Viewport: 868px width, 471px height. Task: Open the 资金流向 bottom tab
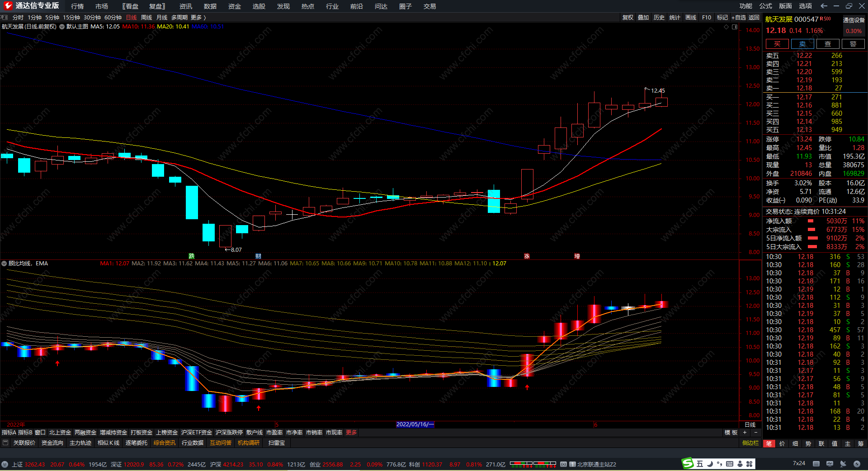[52, 443]
